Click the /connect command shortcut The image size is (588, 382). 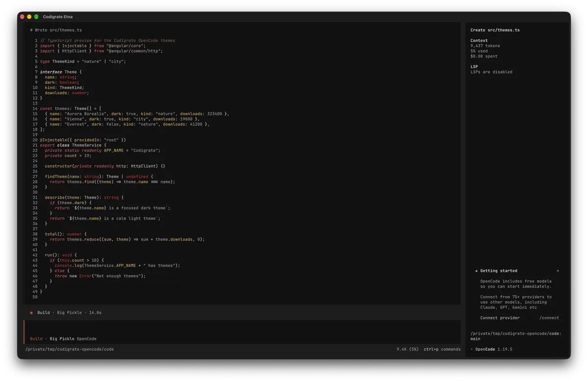tap(549, 318)
